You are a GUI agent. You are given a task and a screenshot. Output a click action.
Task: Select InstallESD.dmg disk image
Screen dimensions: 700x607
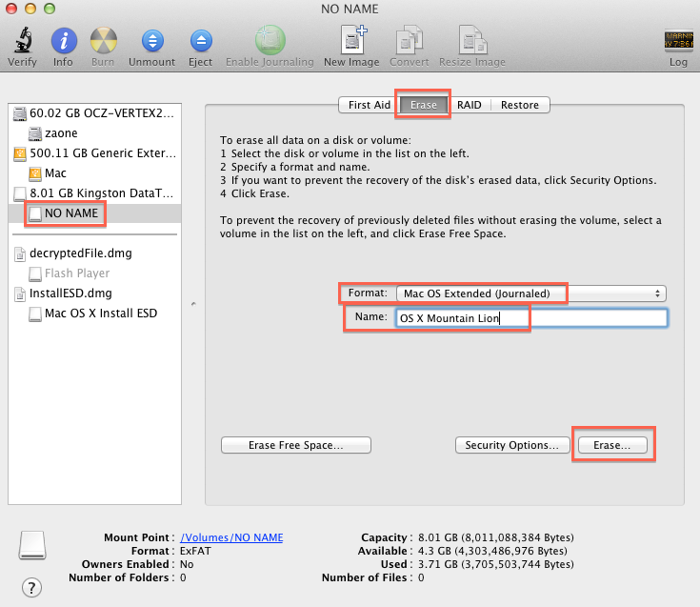94,293
